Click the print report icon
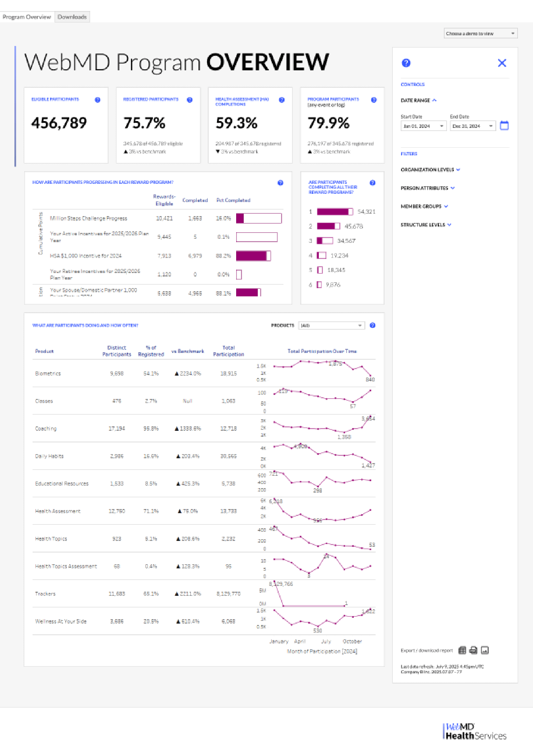This screenshot has width=533, height=756. point(473,650)
